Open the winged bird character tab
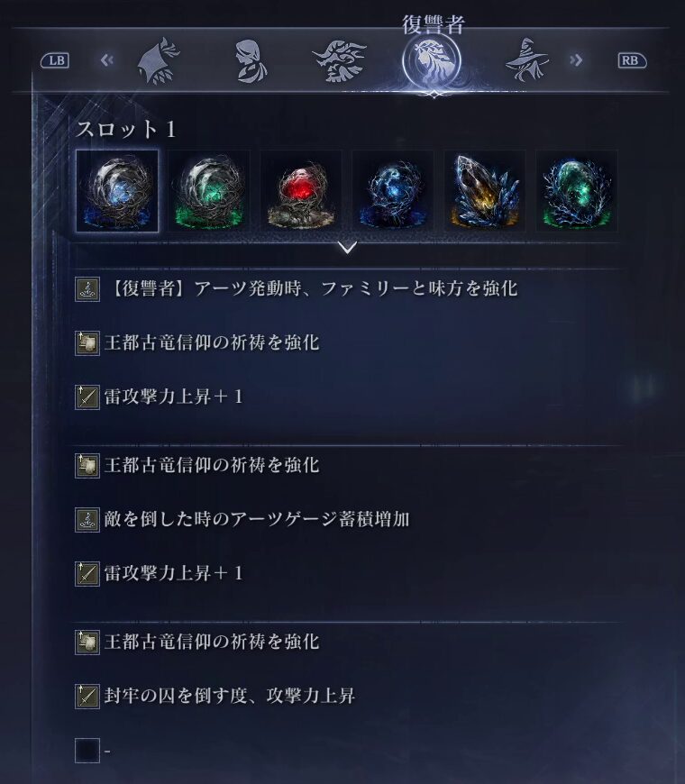Screen dimensions: 685x784 pyautogui.click(x=340, y=61)
